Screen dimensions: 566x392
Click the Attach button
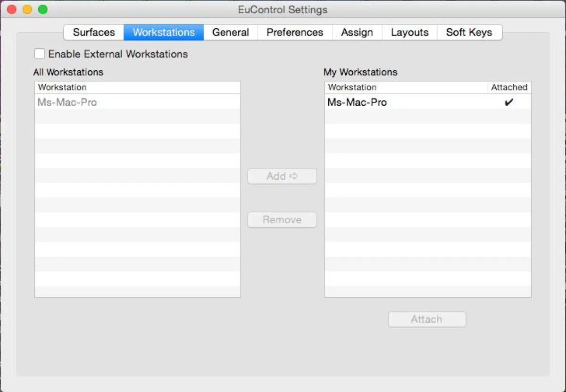[x=427, y=319]
